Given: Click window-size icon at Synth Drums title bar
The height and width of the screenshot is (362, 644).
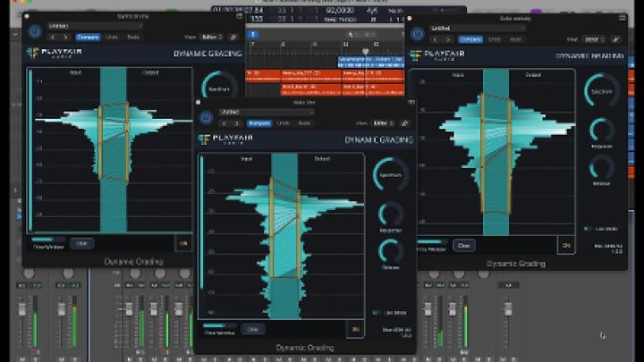Looking at the screenshot, I should pyautogui.click(x=240, y=16).
